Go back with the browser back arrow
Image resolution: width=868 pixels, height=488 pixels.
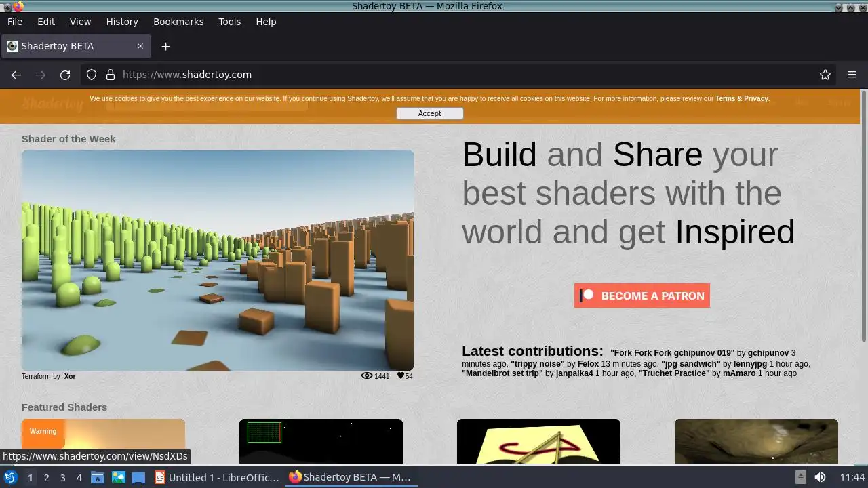click(16, 75)
